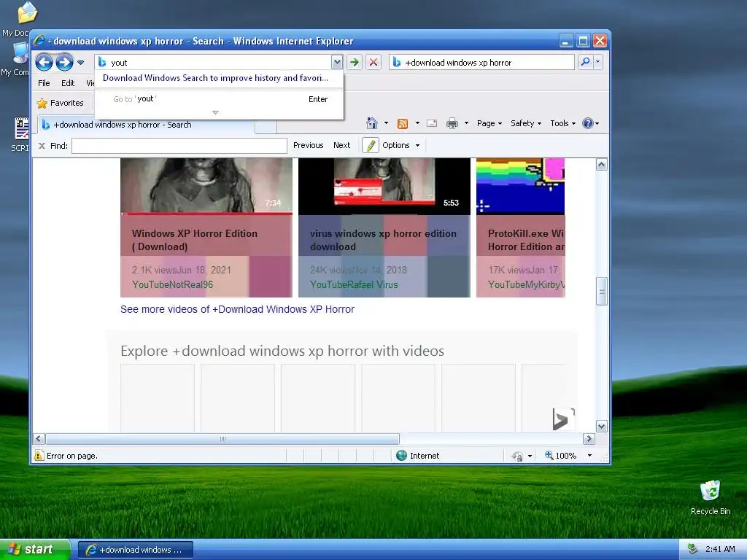The width and height of the screenshot is (747, 560).
Task: Click the horizontal scrollbar left arrow
Action: 39,438
